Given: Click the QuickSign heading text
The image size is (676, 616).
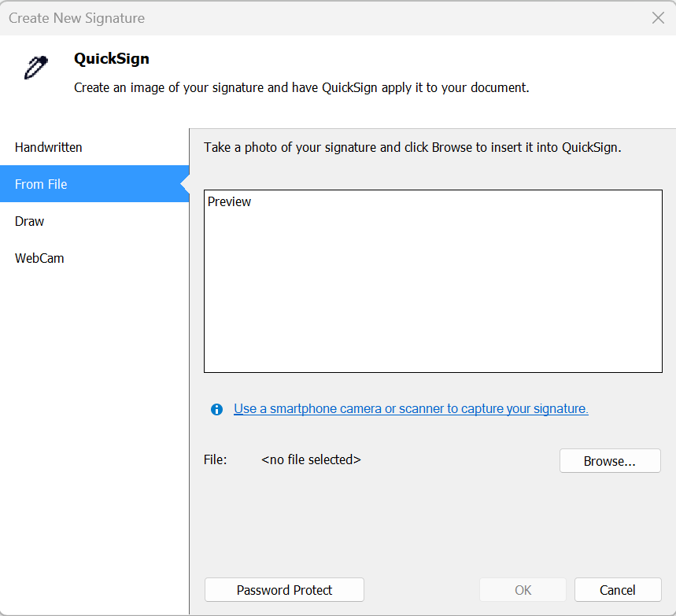Looking at the screenshot, I should (x=112, y=59).
